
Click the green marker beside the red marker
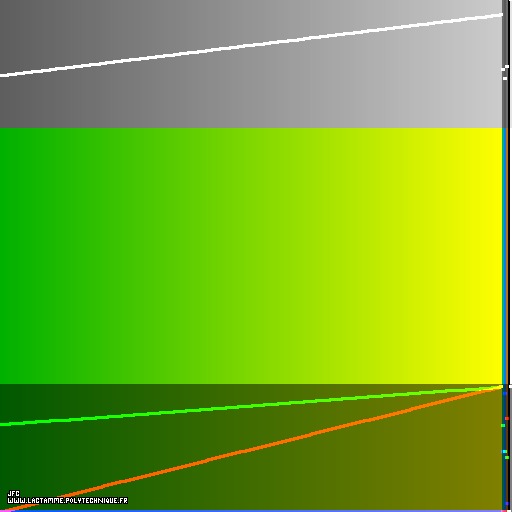click(x=503, y=425)
